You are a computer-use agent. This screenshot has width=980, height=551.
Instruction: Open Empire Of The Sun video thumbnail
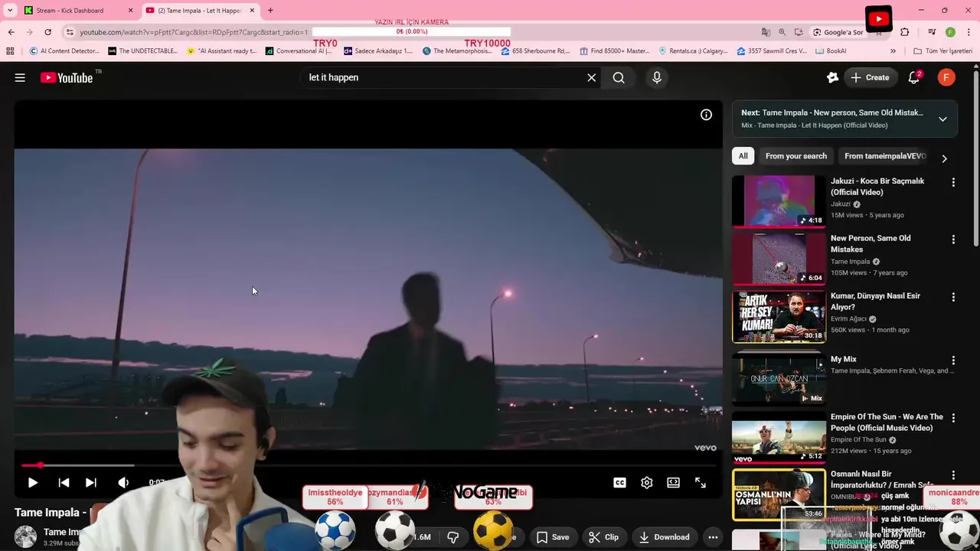[779, 438]
